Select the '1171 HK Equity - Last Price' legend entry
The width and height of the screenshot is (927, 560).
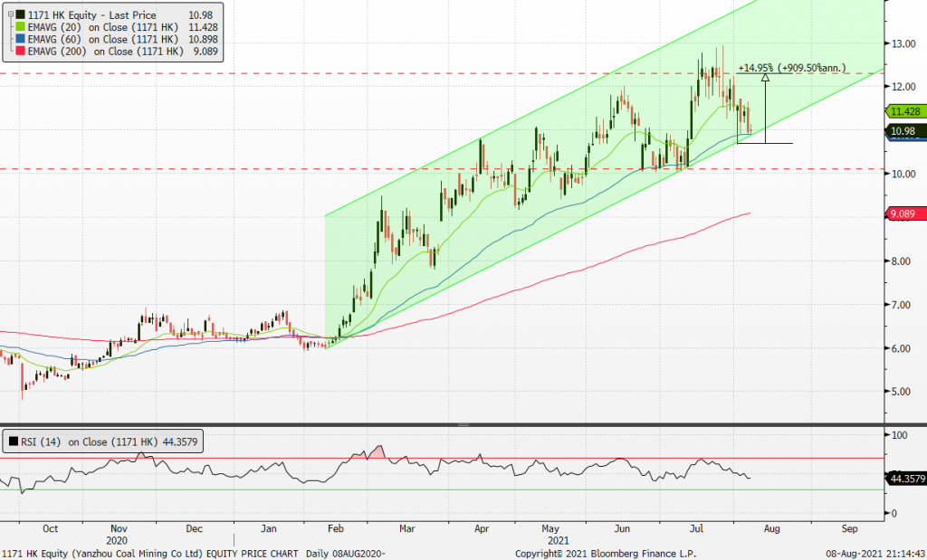click(x=92, y=15)
